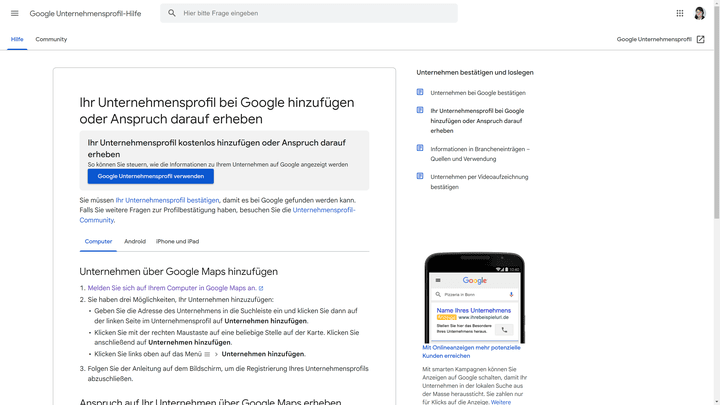This screenshot has width=720, height=405.
Task: Select the iPhone und iPad tab
Action: coord(177,242)
